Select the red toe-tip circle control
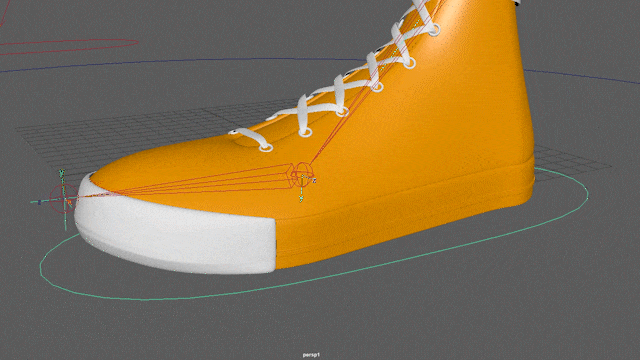The image size is (640, 360). tap(63, 199)
